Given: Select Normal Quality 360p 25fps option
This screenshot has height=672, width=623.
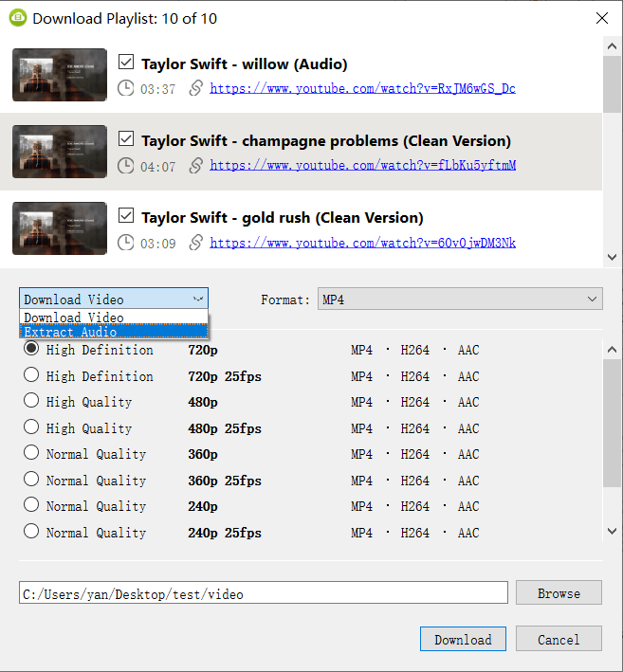Looking at the screenshot, I should point(31,480).
